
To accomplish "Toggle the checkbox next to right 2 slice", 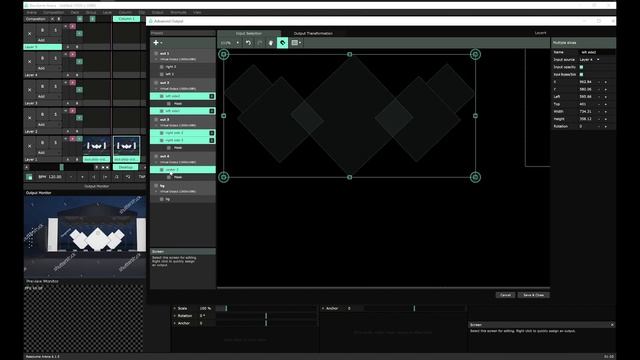I will [x=162, y=67].
